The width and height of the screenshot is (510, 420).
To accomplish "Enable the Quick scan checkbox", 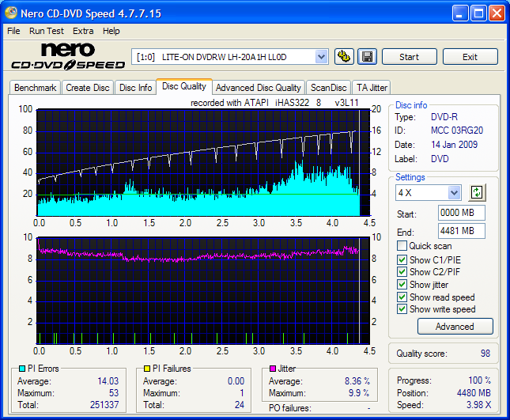I will (402, 246).
